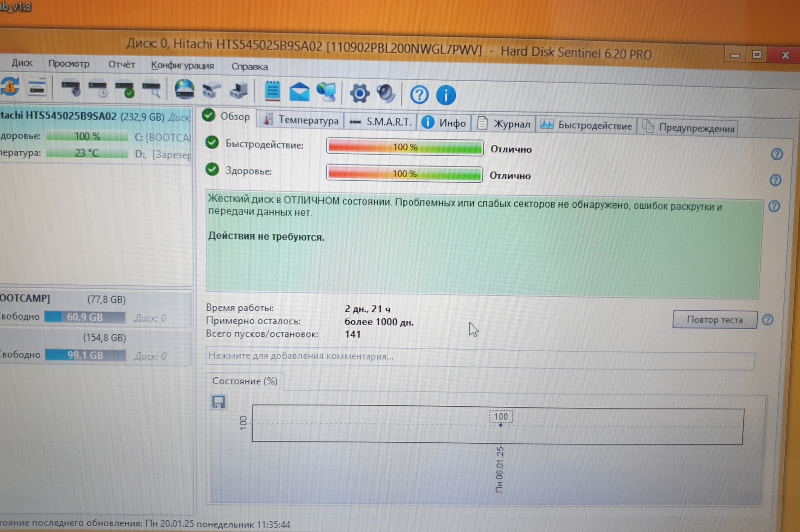Click the help icon beside green status text box

pos(774,206)
